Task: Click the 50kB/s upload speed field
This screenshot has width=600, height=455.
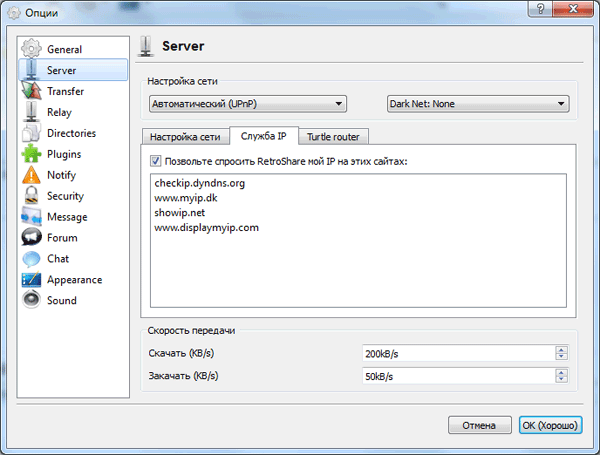Action: 459,376
